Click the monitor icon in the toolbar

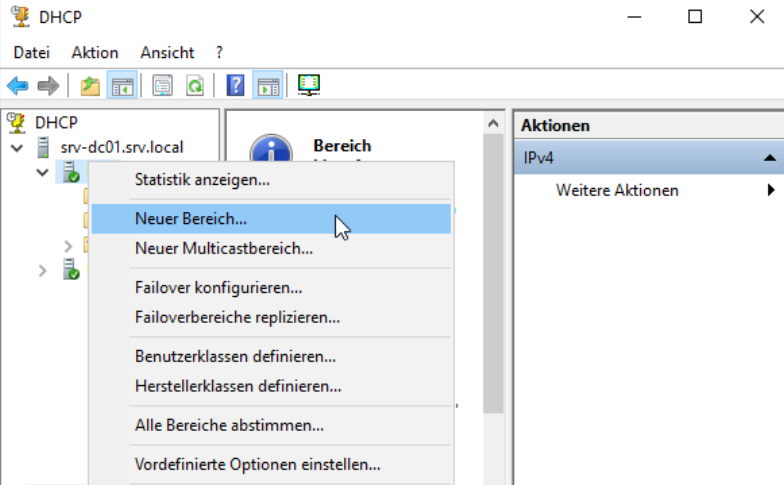[x=309, y=86]
